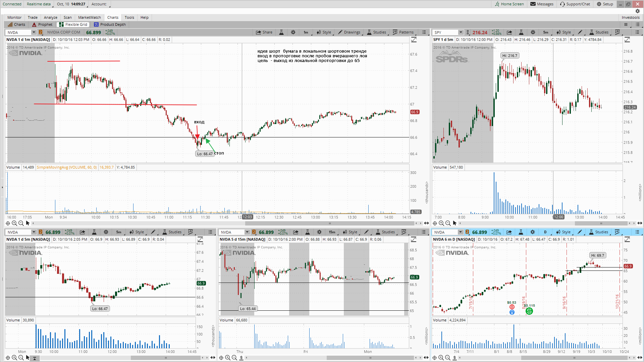Open the Analyze tab
644x362 pixels.
pyautogui.click(x=51, y=17)
